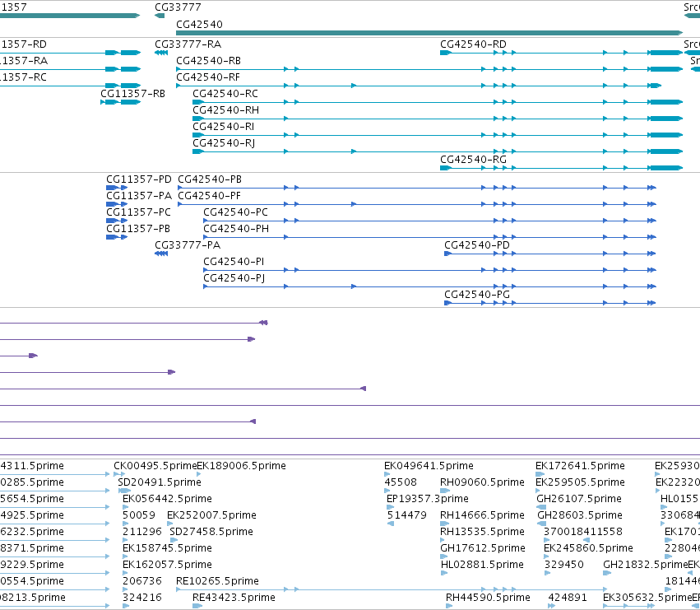Select EST EK252007.5prime label

pyautogui.click(x=211, y=515)
